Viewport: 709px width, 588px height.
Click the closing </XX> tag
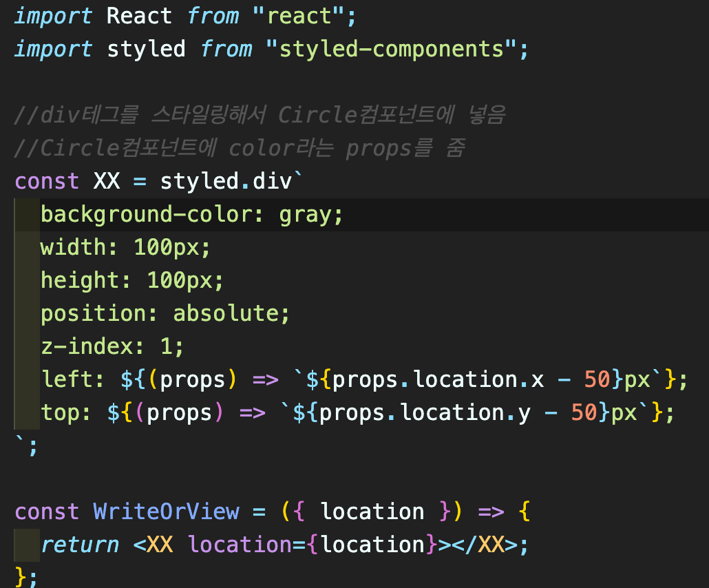tap(485, 545)
